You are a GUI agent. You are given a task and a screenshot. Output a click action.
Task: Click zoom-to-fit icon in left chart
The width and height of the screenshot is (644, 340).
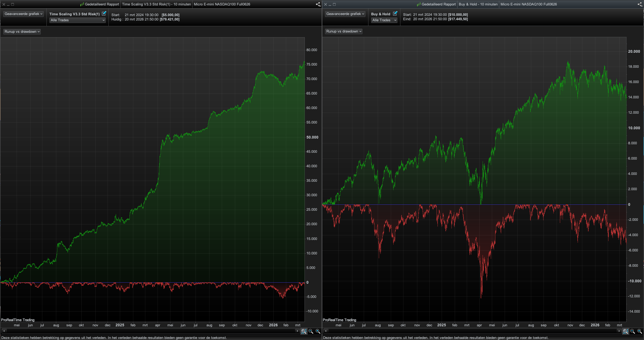pos(303,331)
